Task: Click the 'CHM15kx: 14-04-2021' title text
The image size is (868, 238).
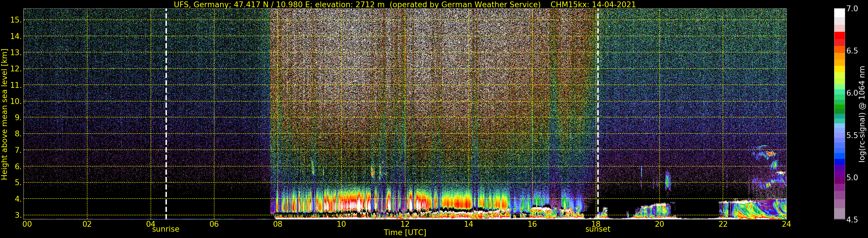Action: [x=593, y=4]
